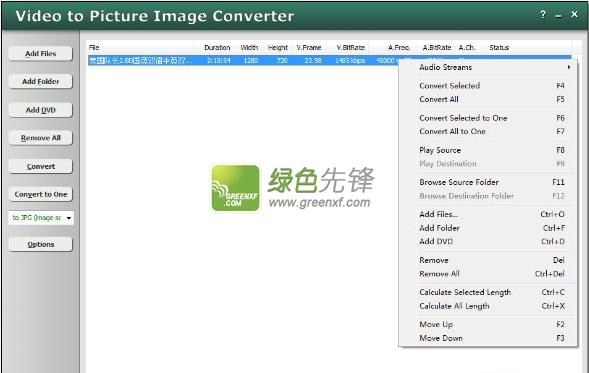Minimize the converter window
The height and width of the screenshot is (373, 589).
[x=559, y=16]
